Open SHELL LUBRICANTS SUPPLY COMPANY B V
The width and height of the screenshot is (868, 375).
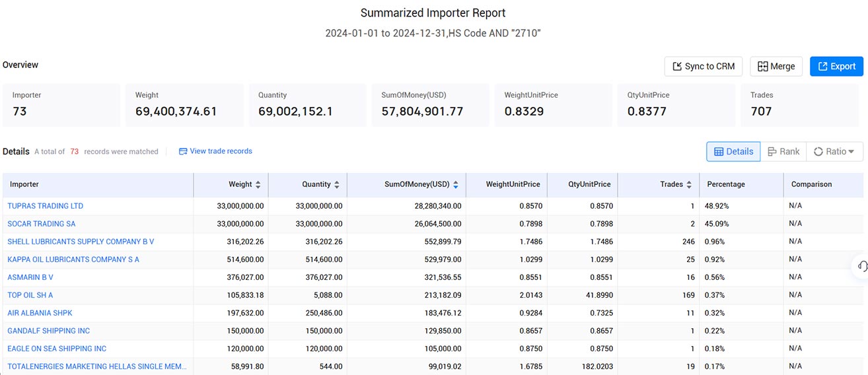(x=81, y=242)
